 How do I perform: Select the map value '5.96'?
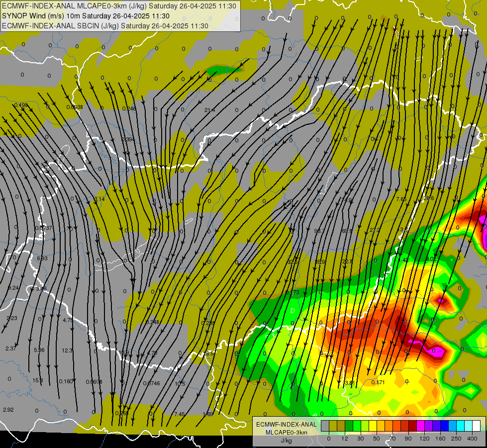click(39, 350)
